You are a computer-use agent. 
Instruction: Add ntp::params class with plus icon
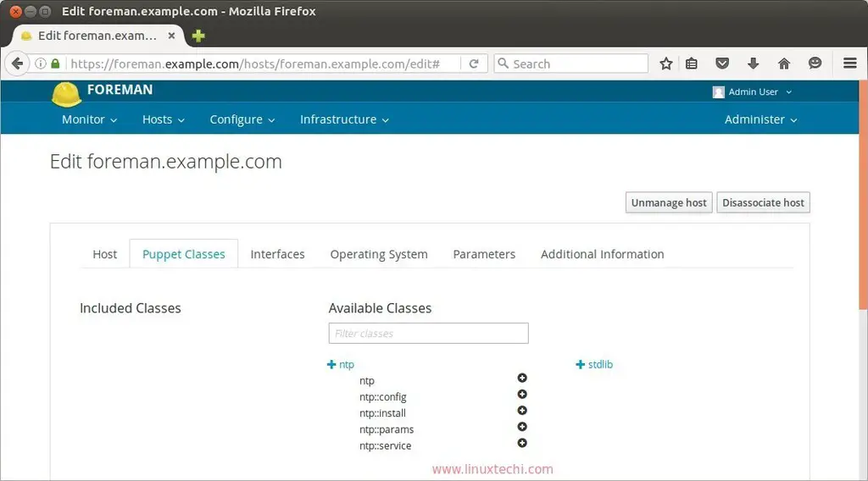tap(522, 427)
